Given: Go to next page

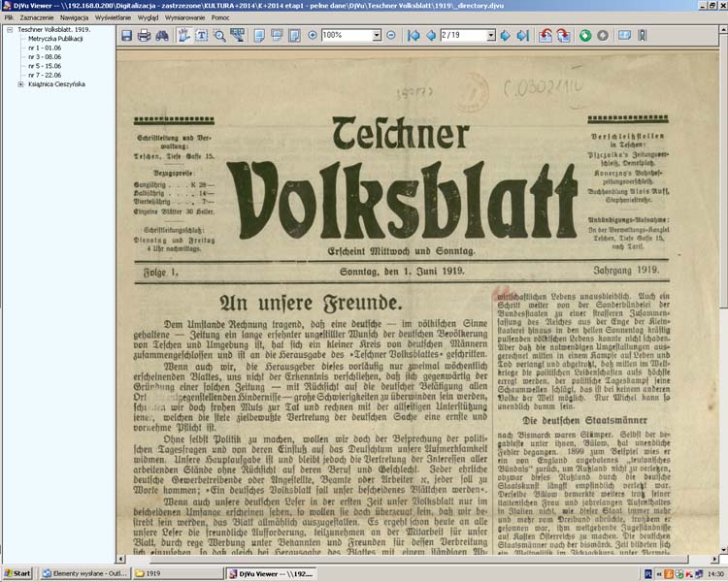Looking at the screenshot, I should (x=505, y=35).
